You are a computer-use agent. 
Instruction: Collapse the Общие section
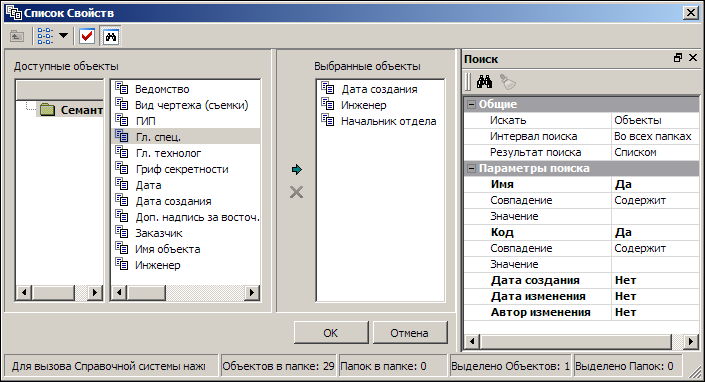(471, 104)
